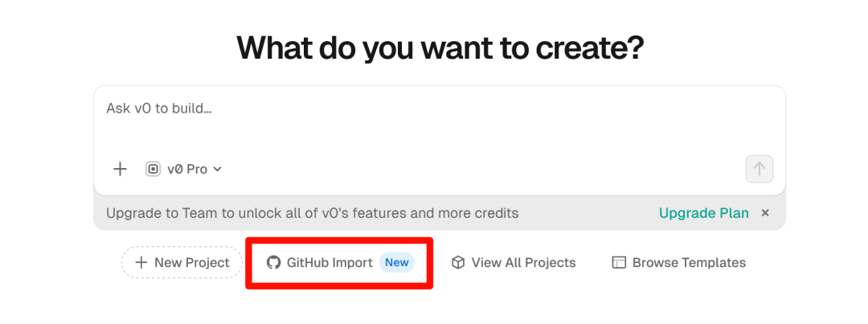
Task: Click the template layout icon beside Browse Templates
Action: pyautogui.click(x=619, y=263)
